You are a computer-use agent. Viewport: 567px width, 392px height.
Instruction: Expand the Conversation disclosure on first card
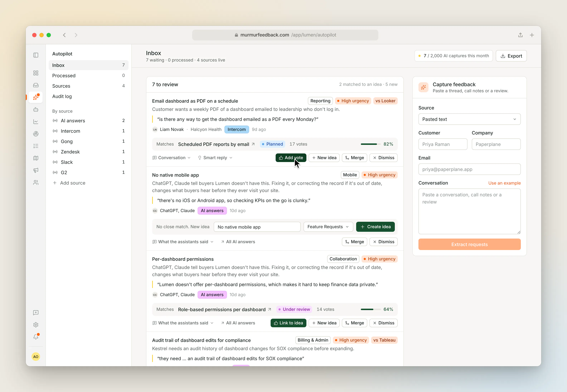click(171, 158)
